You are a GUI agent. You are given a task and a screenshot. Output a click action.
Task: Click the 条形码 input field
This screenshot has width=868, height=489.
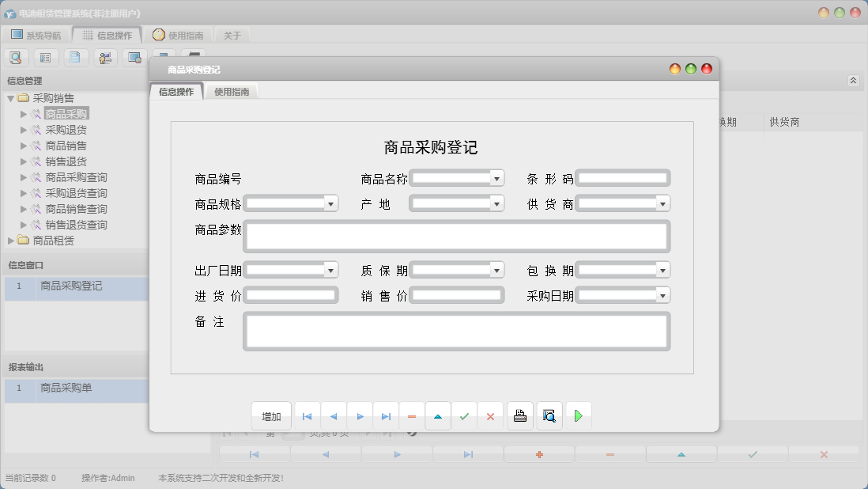click(622, 179)
